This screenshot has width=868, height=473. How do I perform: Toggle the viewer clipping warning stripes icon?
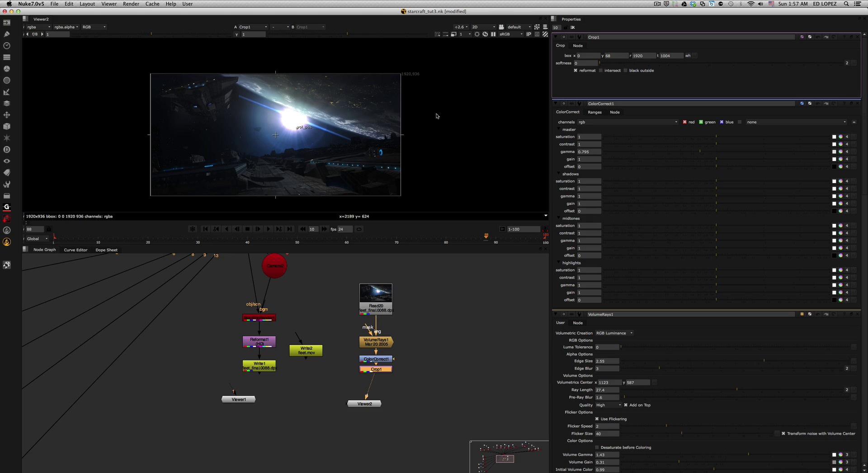[545, 34]
